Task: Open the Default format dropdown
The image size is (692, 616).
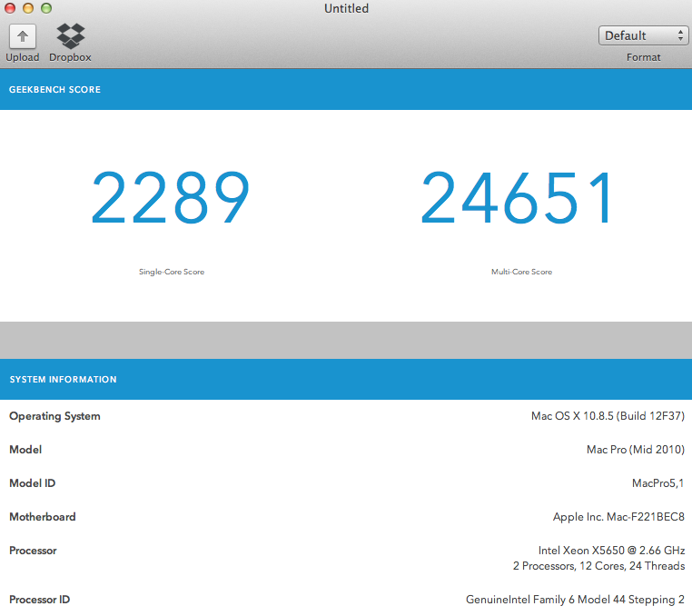Action: (643, 35)
